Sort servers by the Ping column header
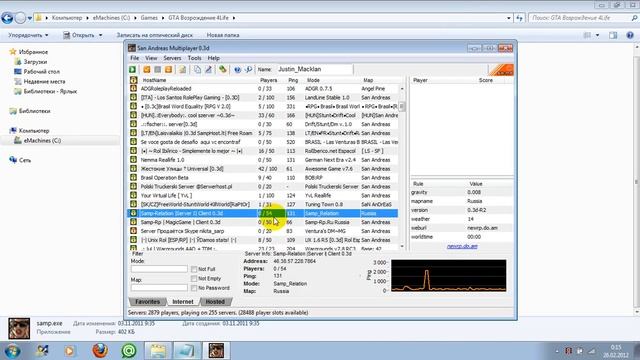640x360 pixels. (293, 80)
